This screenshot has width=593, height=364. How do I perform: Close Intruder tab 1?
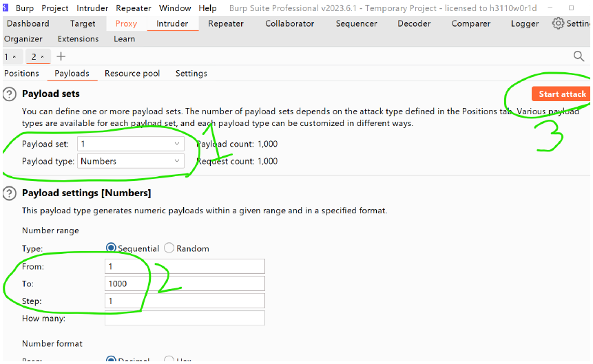click(x=14, y=57)
